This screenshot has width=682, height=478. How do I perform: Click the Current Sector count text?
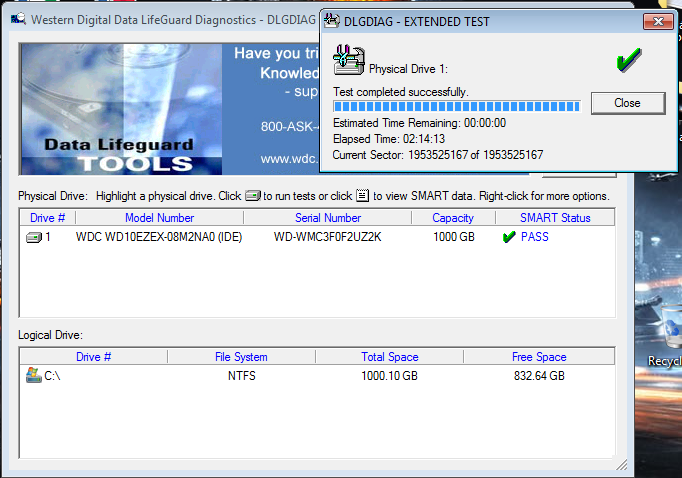click(x=438, y=155)
